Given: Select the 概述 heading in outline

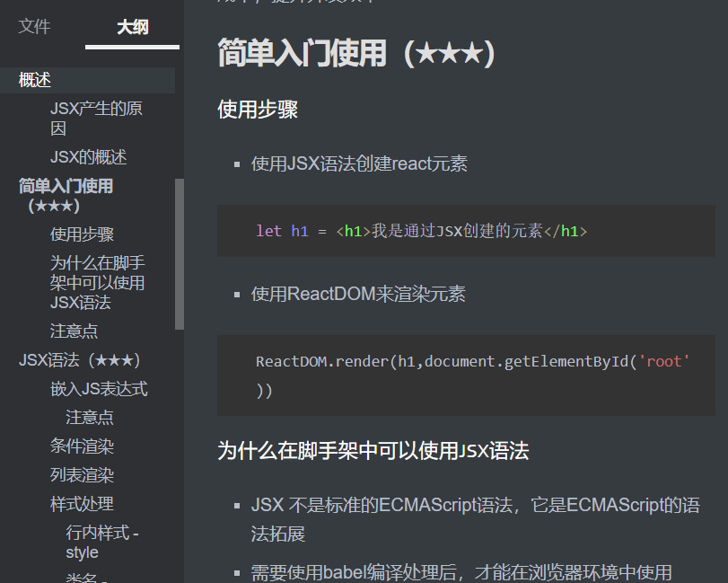Looking at the screenshot, I should click(33, 80).
